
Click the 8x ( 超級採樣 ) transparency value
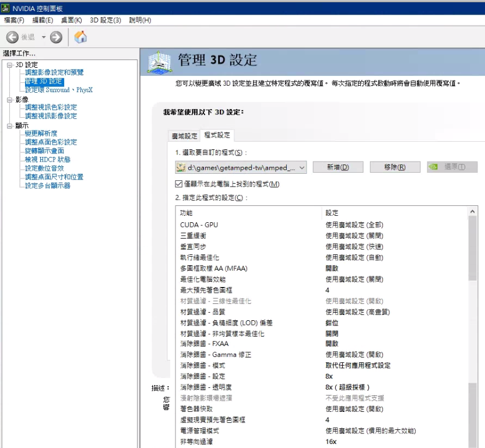(x=347, y=387)
